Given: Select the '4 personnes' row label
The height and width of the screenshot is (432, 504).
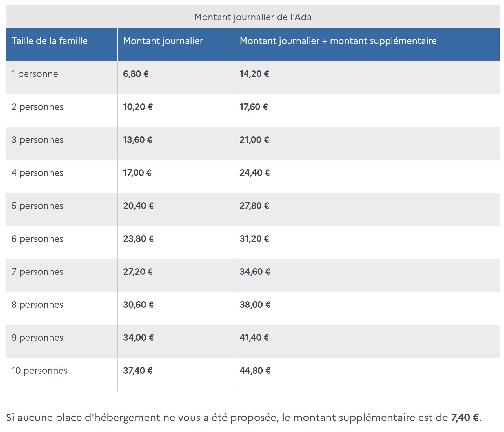Looking at the screenshot, I should click(37, 173).
